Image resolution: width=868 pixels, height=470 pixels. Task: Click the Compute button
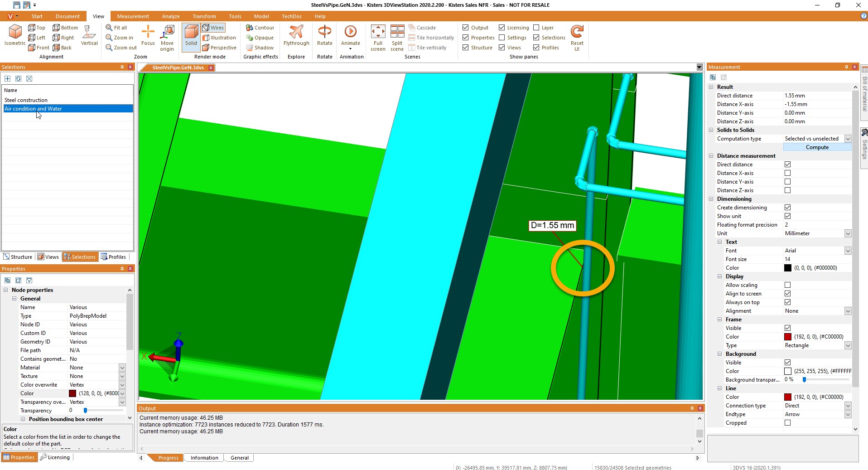(817, 147)
